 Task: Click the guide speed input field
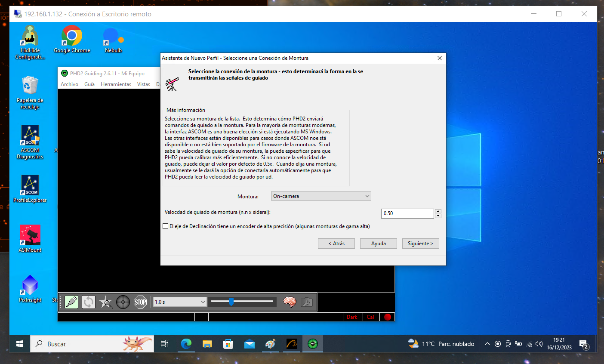(x=407, y=213)
